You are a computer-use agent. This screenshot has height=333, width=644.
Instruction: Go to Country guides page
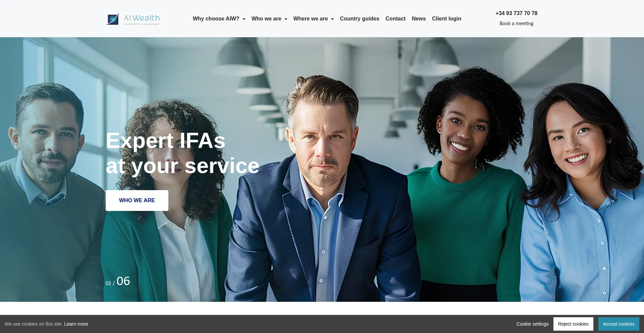point(360,19)
